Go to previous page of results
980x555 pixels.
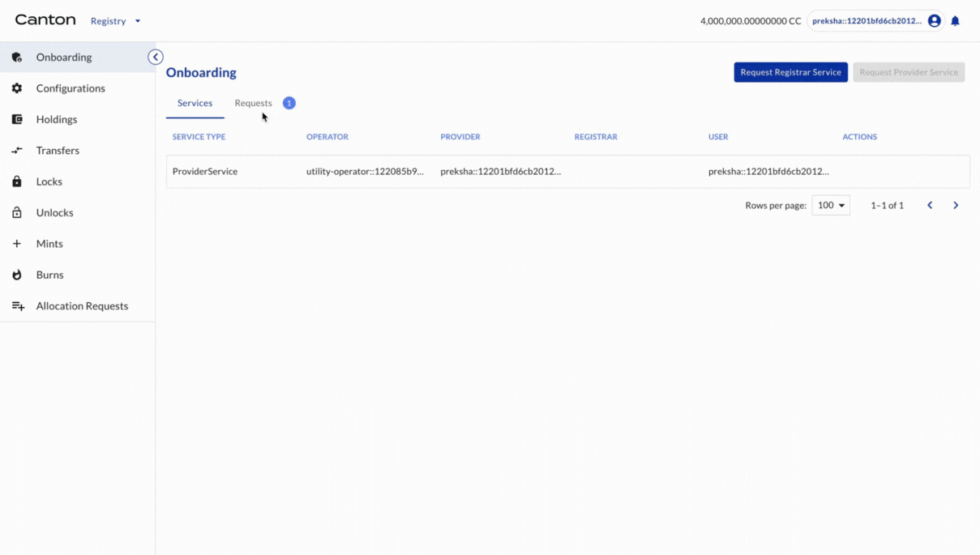click(x=930, y=206)
